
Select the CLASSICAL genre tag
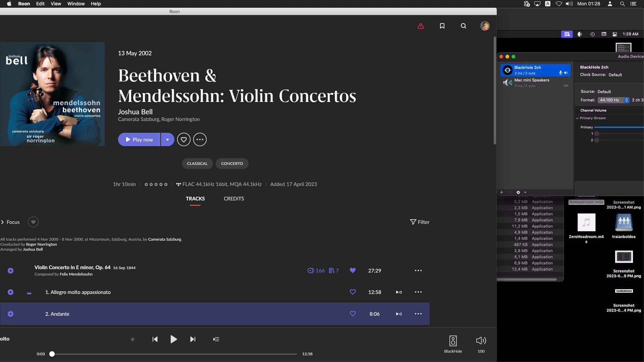coord(197,164)
